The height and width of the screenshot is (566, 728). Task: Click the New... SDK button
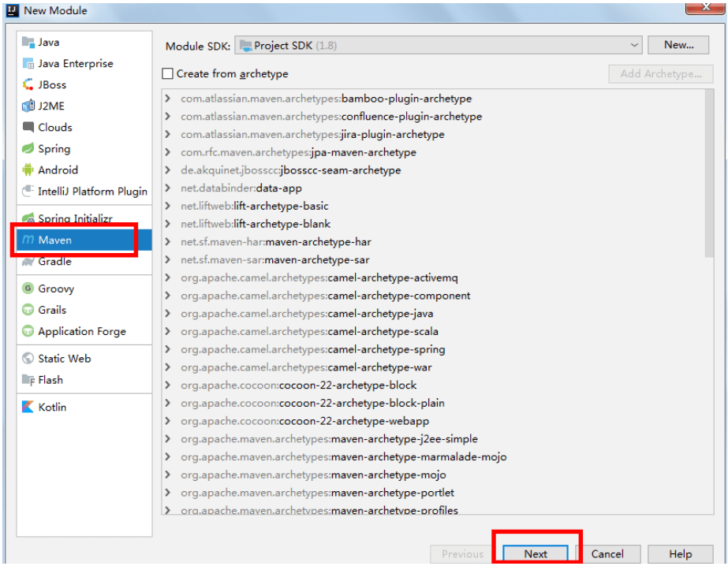(678, 45)
